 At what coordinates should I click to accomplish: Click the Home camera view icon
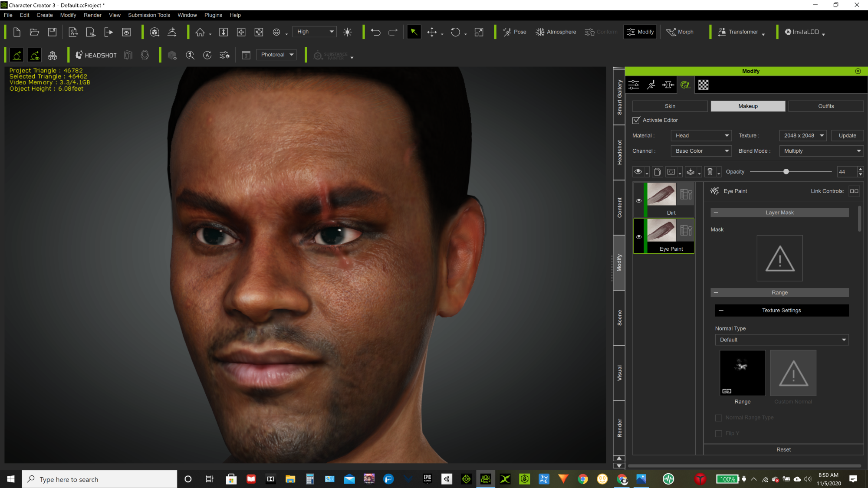click(200, 32)
